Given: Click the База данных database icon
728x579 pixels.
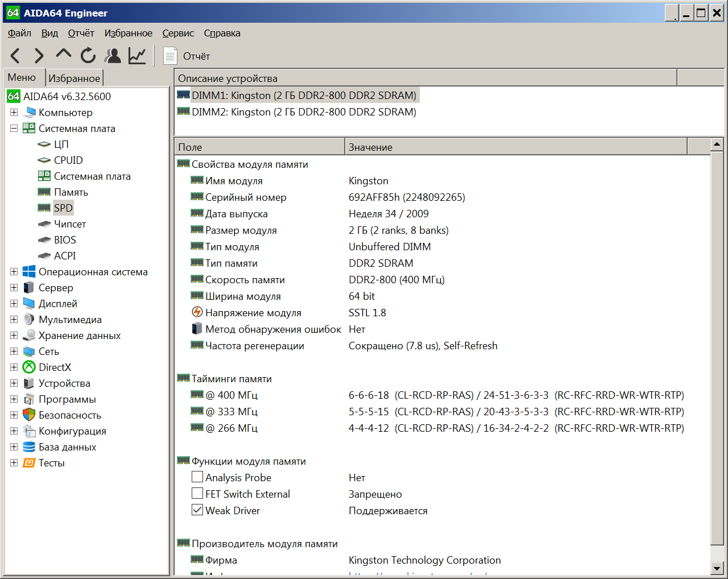Looking at the screenshot, I should click(x=29, y=447).
